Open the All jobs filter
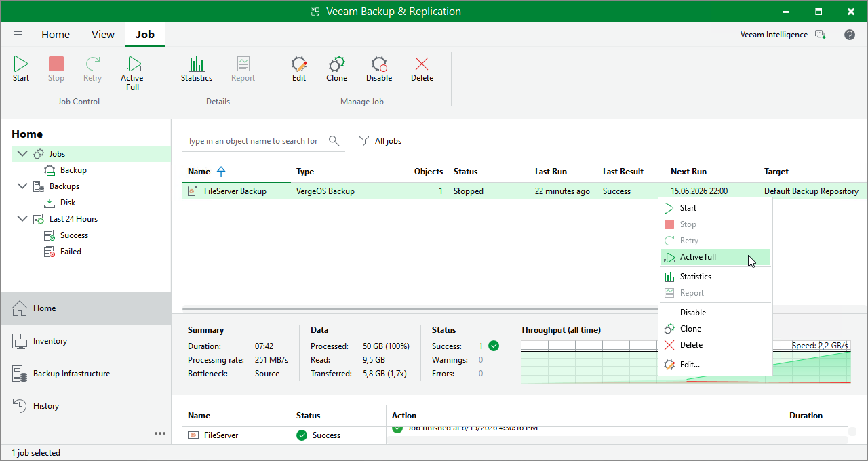 pyautogui.click(x=380, y=141)
